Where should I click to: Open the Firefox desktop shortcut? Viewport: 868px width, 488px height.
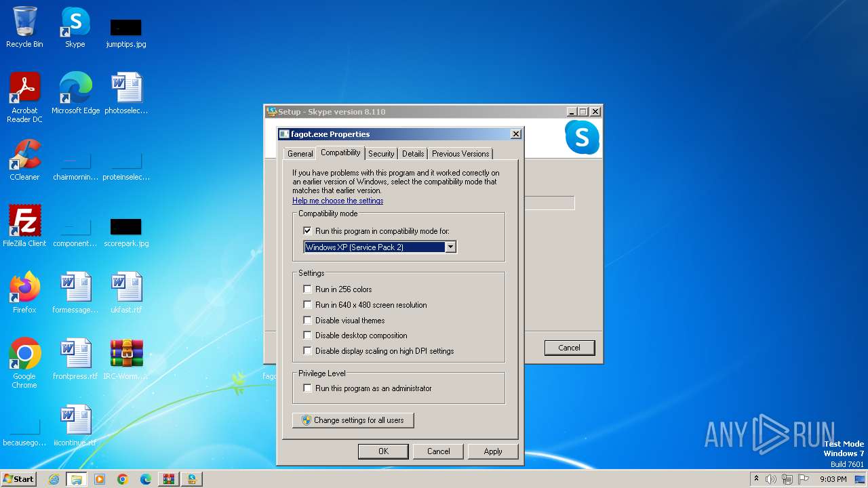click(x=24, y=292)
